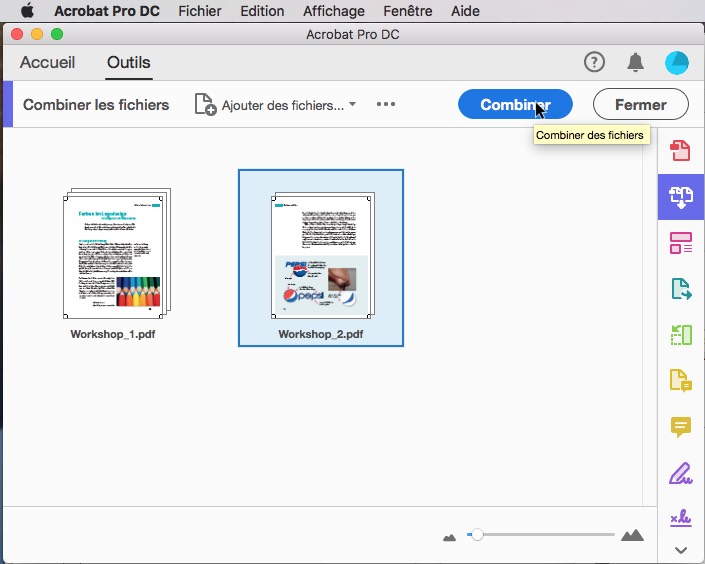Expand the Ajouter des fichiers dropdown arrow
Image resolution: width=705 pixels, height=564 pixels.
pyautogui.click(x=352, y=104)
